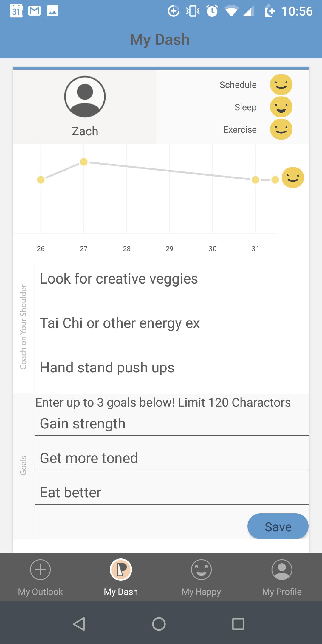This screenshot has width=322, height=644.
Task: Tap the Sleep smiley face icon
Action: [x=281, y=107]
